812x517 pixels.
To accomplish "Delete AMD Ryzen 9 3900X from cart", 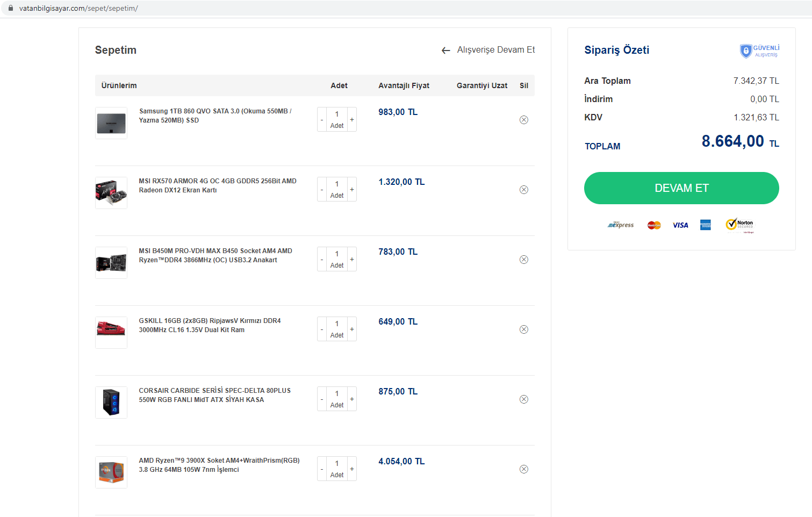I will (524, 469).
